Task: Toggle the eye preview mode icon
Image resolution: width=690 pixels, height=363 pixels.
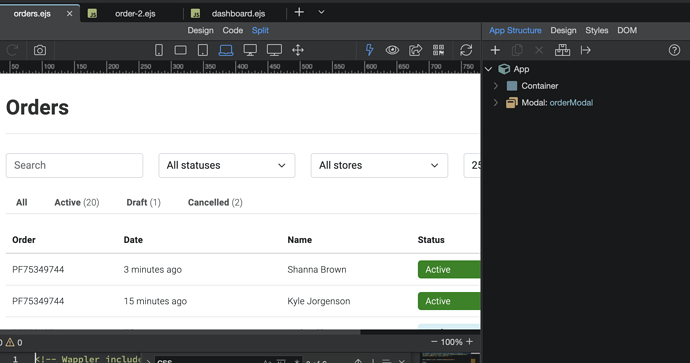Action: tap(392, 50)
